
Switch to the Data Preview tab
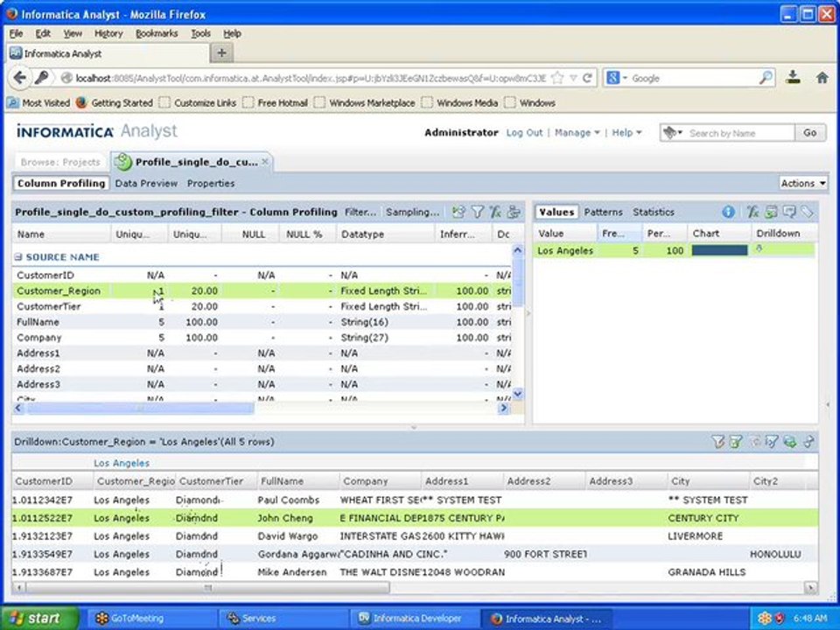146,183
